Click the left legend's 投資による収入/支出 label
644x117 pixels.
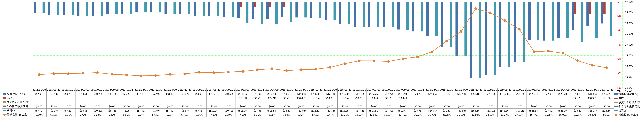click(x=19, y=102)
